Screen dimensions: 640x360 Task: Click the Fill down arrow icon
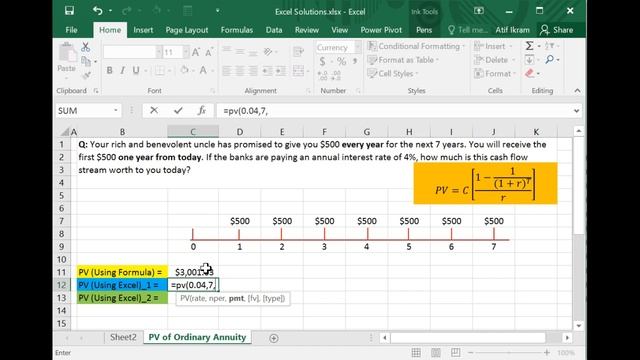(529, 60)
